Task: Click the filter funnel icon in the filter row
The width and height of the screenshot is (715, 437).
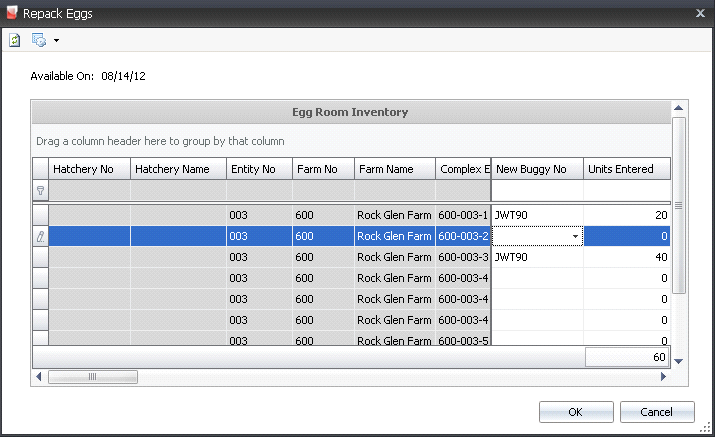Action: tap(41, 189)
